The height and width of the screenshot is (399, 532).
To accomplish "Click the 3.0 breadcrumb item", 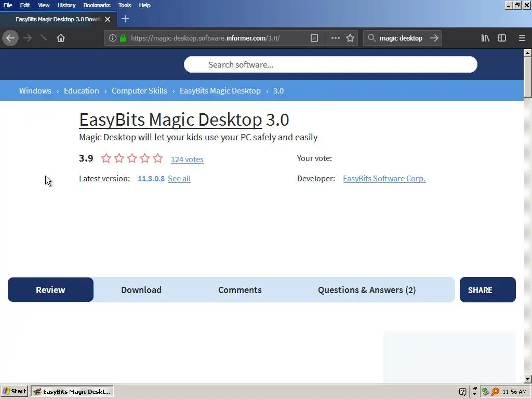I will tap(278, 90).
